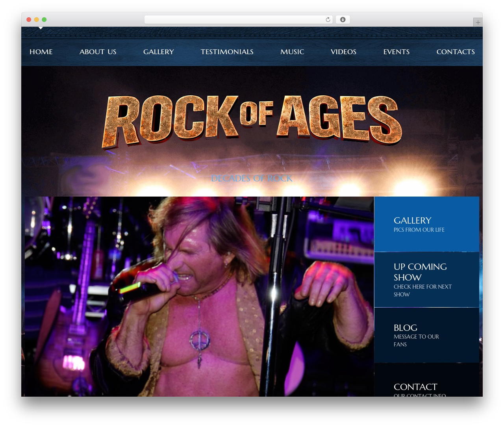Open the browser downloads button
Screen dimensions: 504x427
pyautogui.click(x=343, y=20)
